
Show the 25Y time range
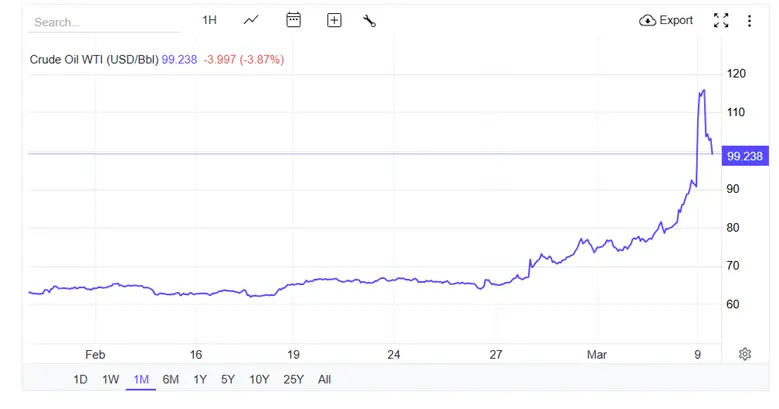[x=293, y=379]
